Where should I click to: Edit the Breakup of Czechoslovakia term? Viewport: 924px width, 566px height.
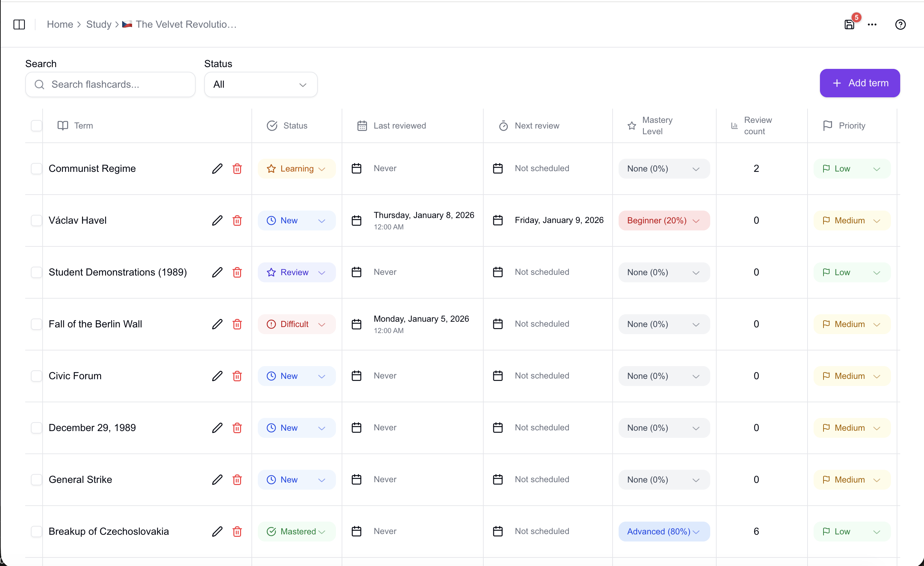click(217, 532)
